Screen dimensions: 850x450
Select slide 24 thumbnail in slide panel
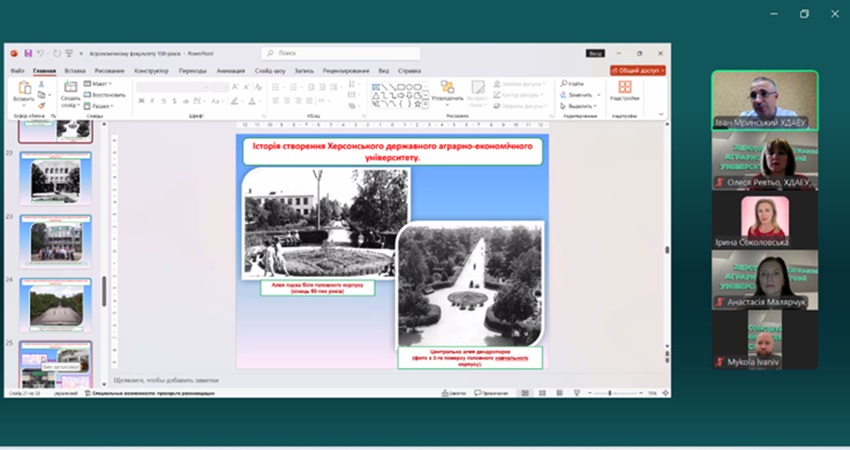click(56, 304)
